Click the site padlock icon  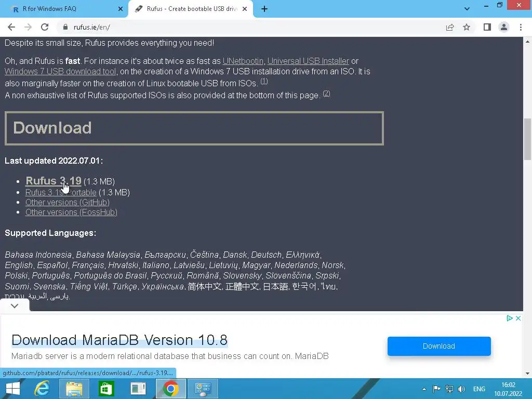click(x=65, y=27)
